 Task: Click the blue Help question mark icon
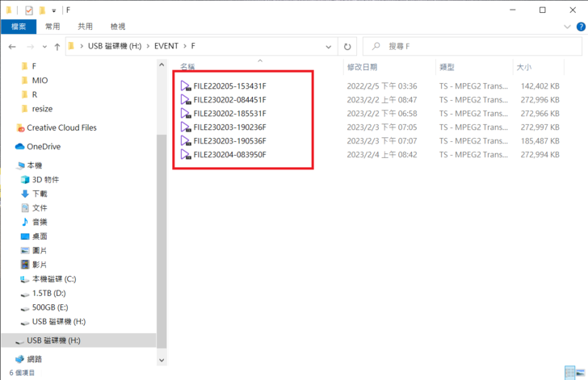coord(582,27)
